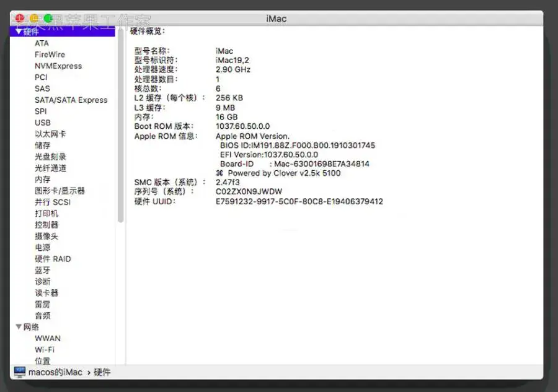Click the 2.90 GHz processor speed value

pyautogui.click(x=233, y=69)
